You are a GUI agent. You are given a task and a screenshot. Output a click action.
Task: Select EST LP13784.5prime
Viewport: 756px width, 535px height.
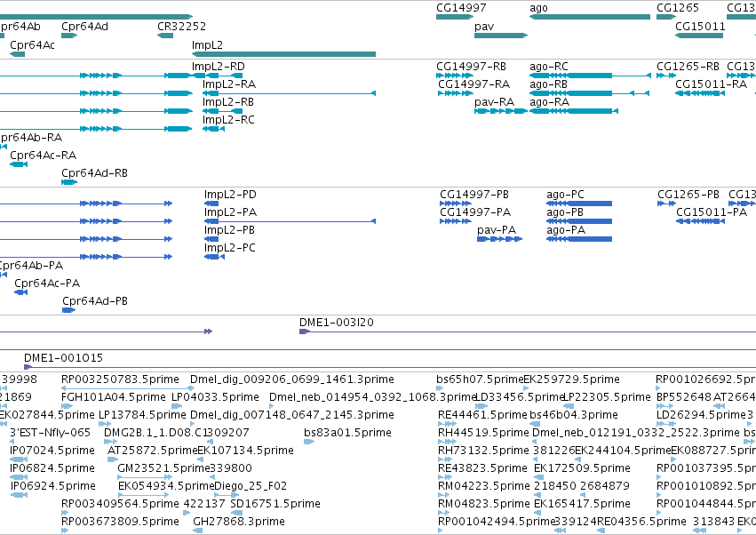pyautogui.click(x=142, y=415)
